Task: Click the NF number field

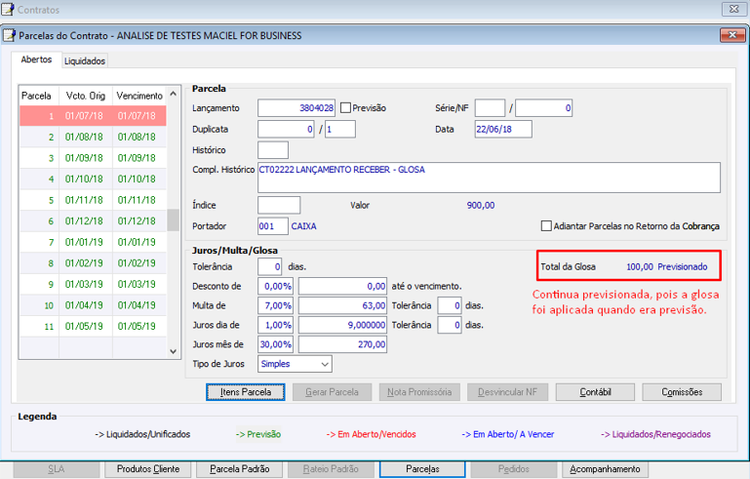Action: 544,108
